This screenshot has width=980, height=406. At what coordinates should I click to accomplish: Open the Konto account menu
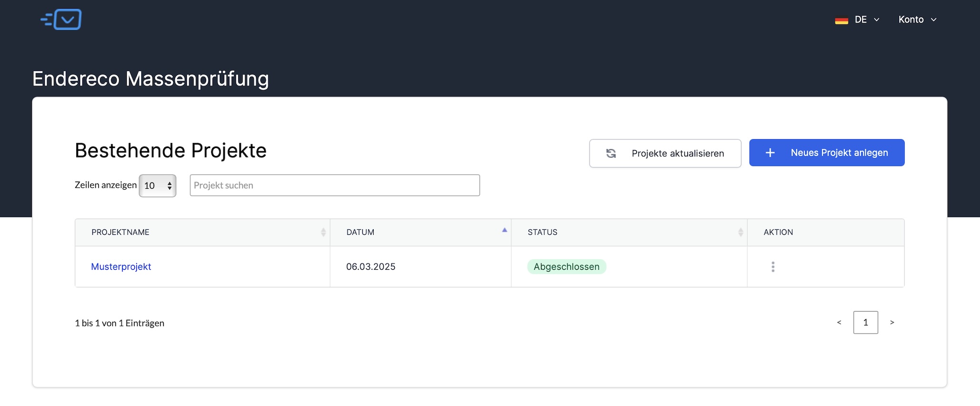(918, 20)
